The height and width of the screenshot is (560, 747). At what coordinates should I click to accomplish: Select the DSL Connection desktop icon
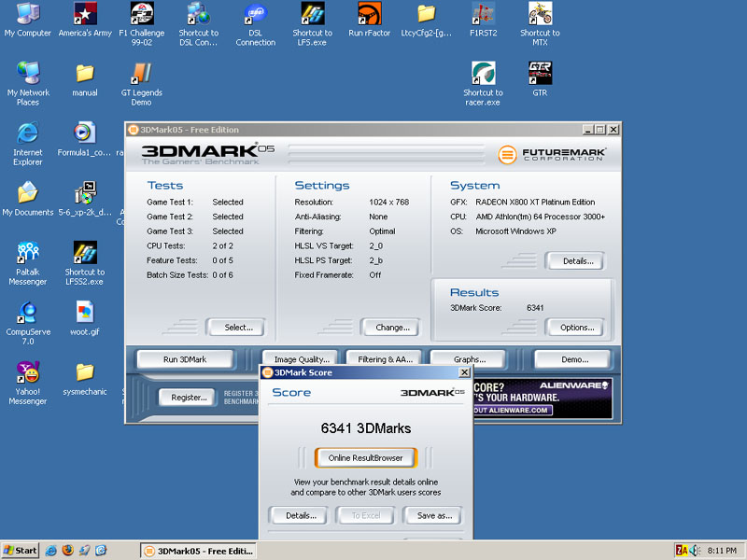pos(255,22)
